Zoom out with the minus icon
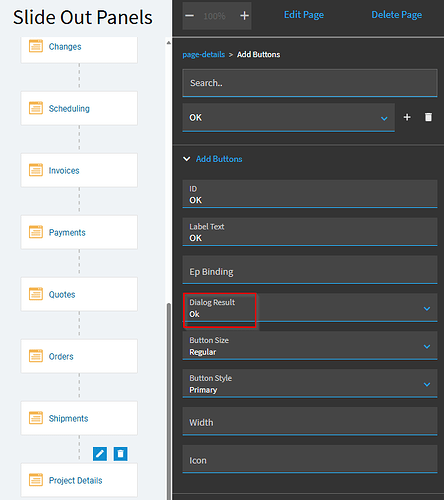 (x=190, y=16)
